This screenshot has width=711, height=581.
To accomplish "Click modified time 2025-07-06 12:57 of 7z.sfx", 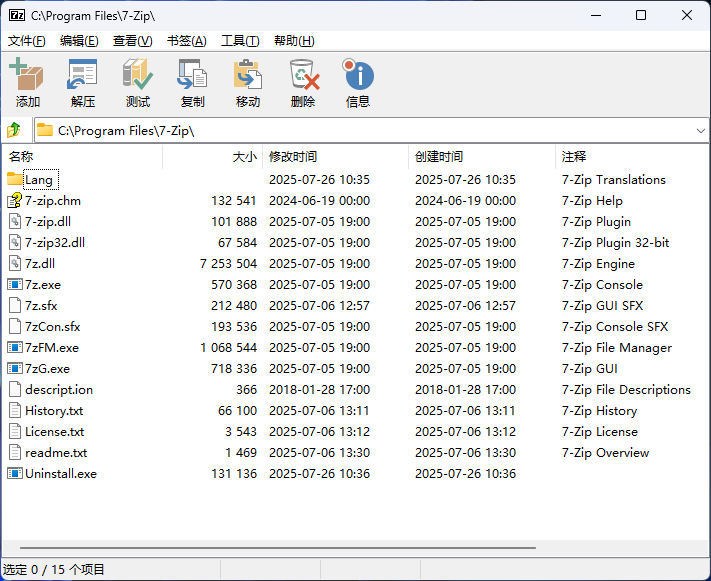I will click(319, 306).
